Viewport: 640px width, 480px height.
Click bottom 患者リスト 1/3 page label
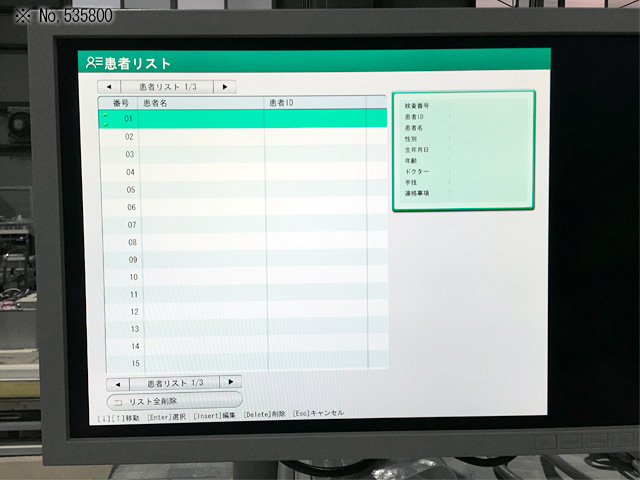point(175,383)
